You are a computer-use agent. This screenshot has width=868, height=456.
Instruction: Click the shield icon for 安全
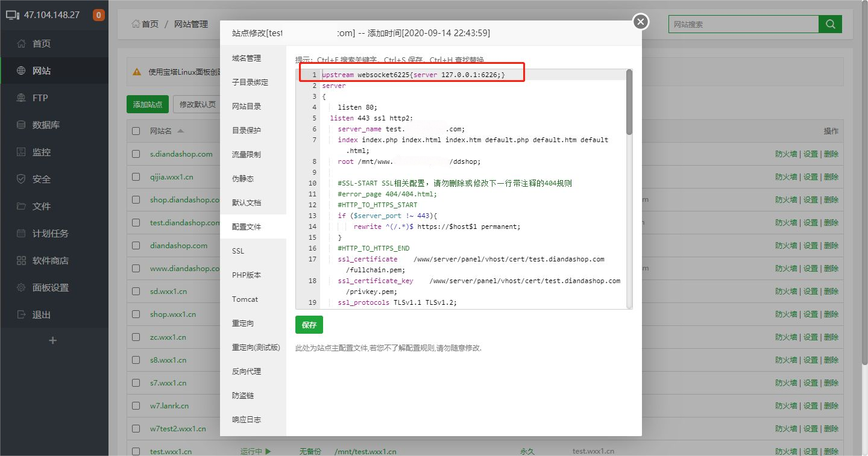click(x=22, y=179)
